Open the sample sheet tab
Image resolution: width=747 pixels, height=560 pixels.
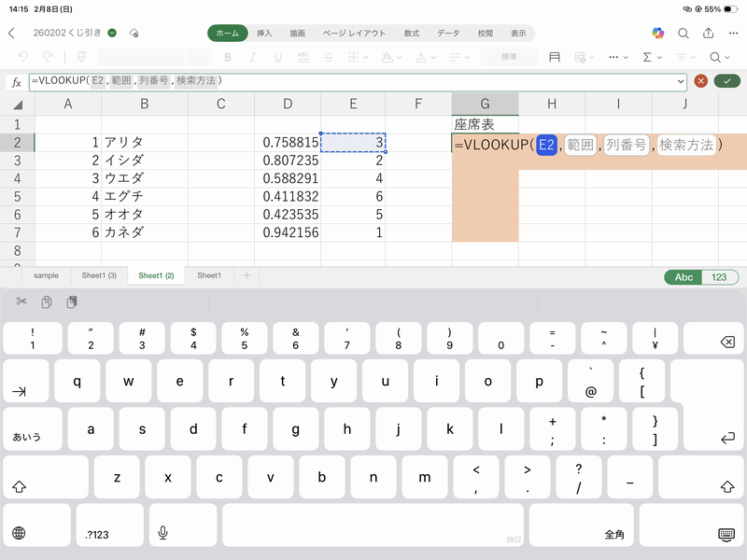46,275
